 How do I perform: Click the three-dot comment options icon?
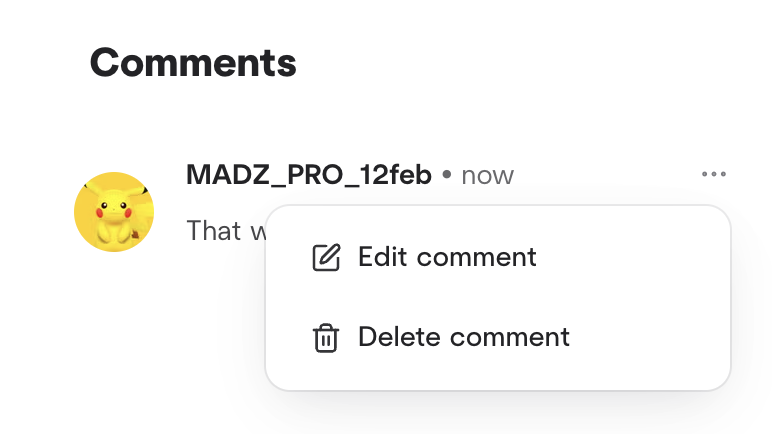713,175
